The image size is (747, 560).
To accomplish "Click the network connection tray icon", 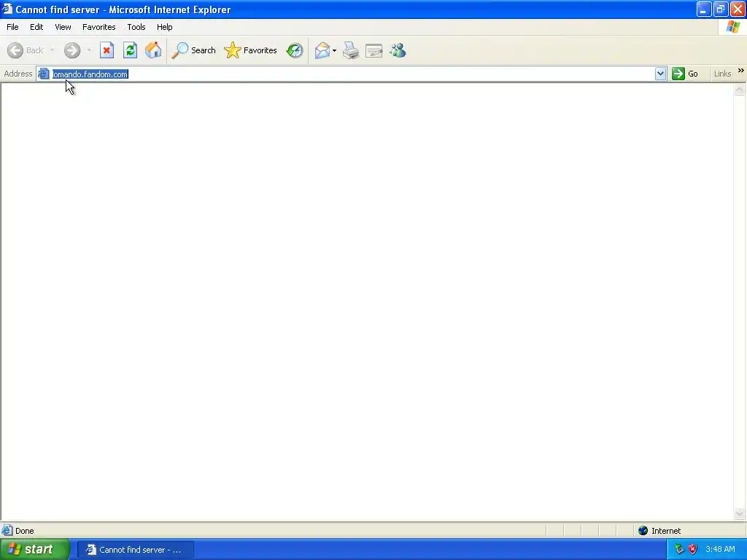I will 679,550.
